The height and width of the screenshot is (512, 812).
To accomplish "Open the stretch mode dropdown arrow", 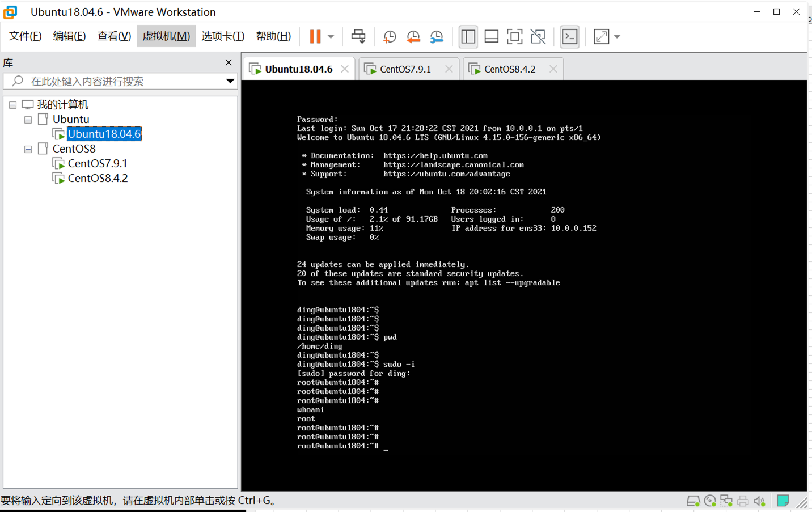I will point(617,37).
